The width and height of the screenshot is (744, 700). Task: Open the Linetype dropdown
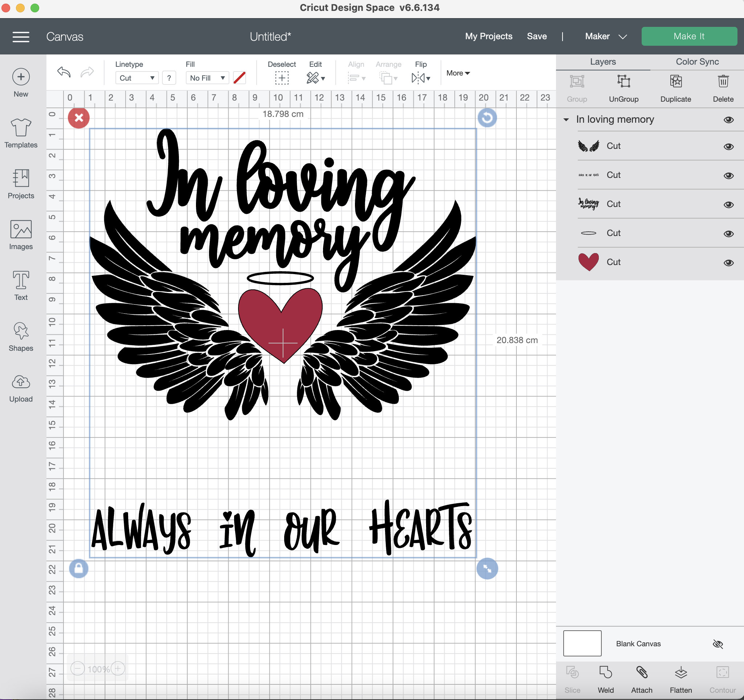(136, 78)
